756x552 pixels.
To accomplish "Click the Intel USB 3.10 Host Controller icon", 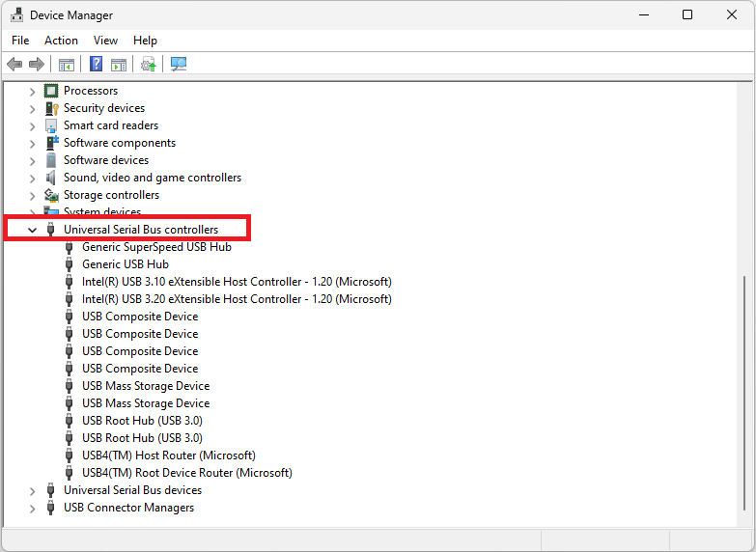I will [69, 282].
